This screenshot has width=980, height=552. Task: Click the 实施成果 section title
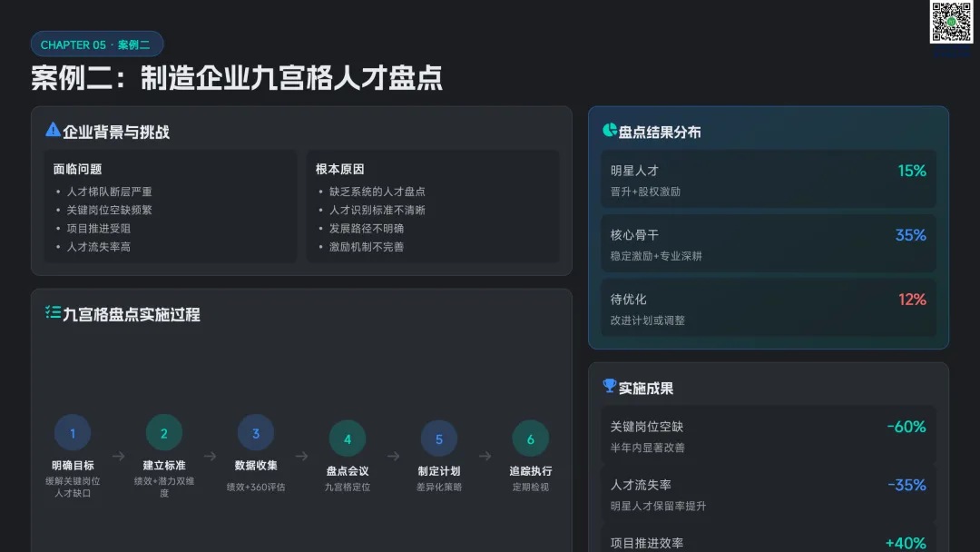[x=646, y=389]
